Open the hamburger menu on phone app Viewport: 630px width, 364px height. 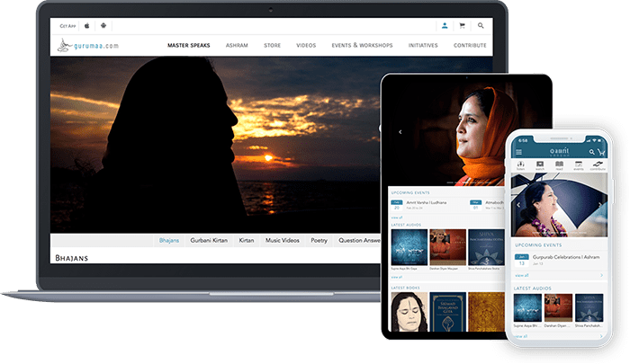tap(518, 152)
